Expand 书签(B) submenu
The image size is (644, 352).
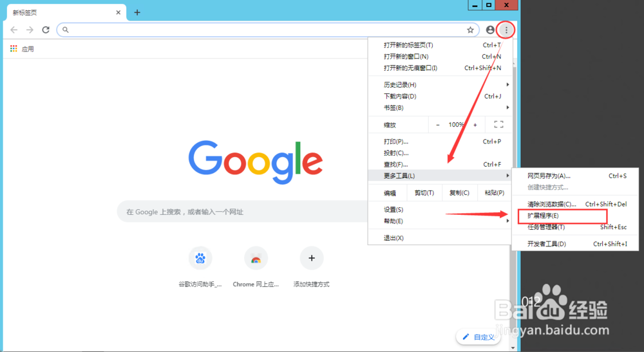pyautogui.click(x=440, y=107)
